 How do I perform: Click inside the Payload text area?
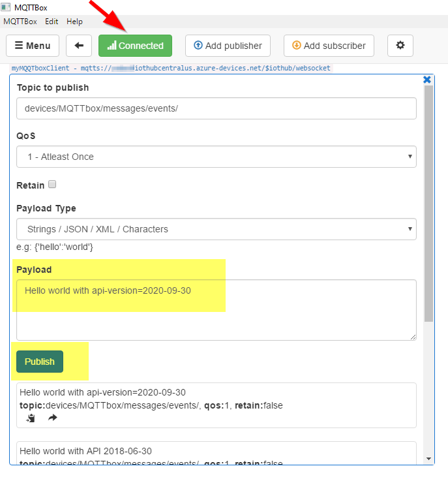(x=217, y=310)
